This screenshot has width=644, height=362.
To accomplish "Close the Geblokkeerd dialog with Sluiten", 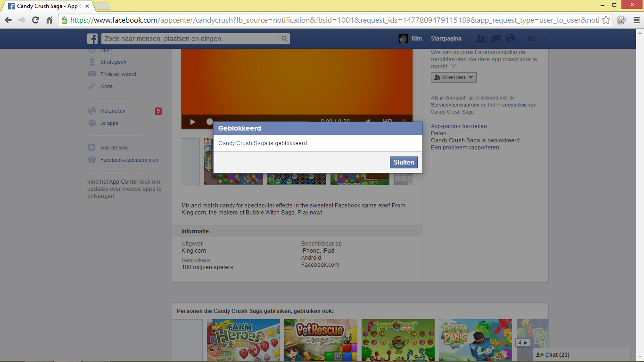I will pos(404,162).
